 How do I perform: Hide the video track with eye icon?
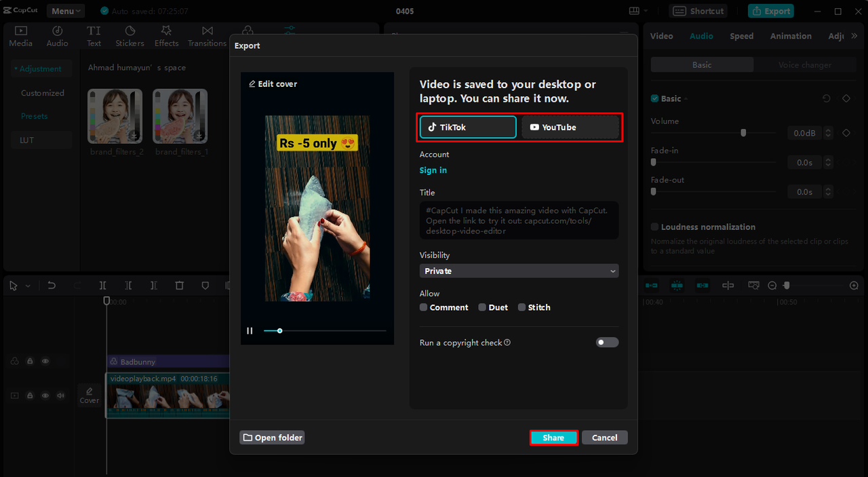[x=45, y=395]
